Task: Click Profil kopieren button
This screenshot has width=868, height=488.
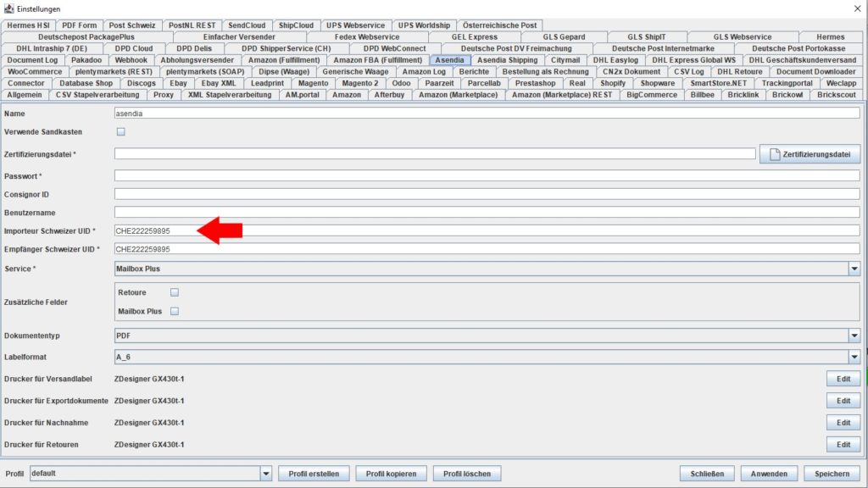Action: [391, 474]
